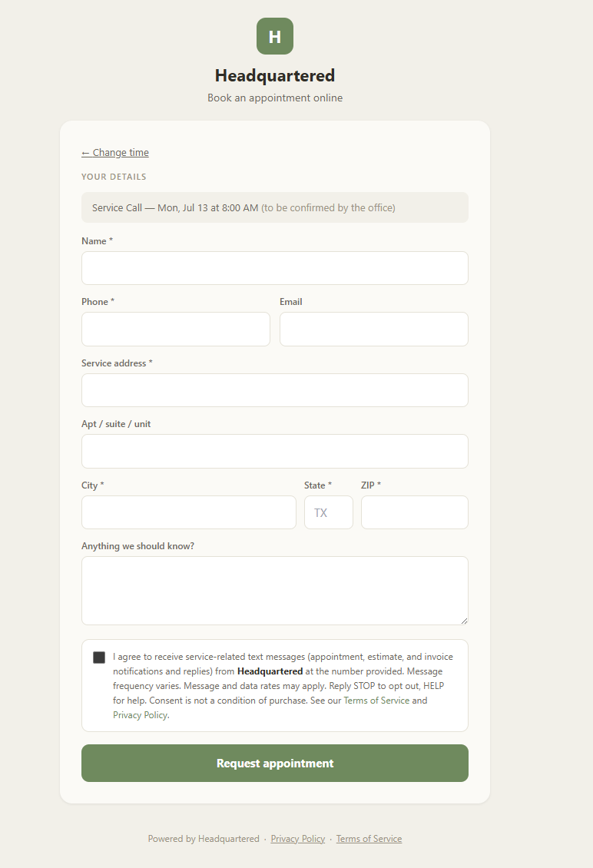The height and width of the screenshot is (868, 593).
Task: Focus the Name input field
Action: coord(275,268)
